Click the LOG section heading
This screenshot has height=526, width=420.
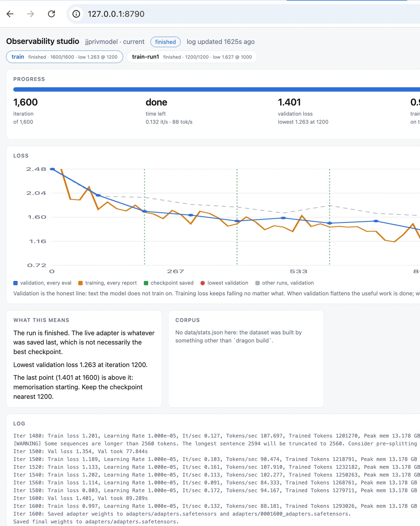19,424
